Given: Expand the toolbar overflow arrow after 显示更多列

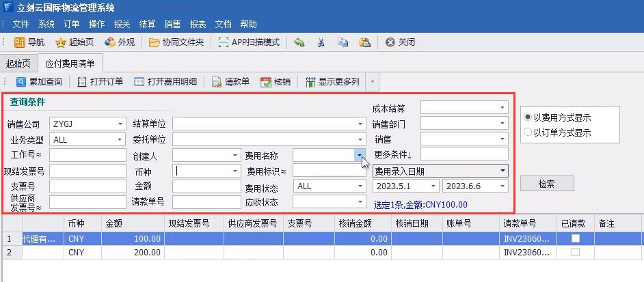Looking at the screenshot, I should coord(373,82).
